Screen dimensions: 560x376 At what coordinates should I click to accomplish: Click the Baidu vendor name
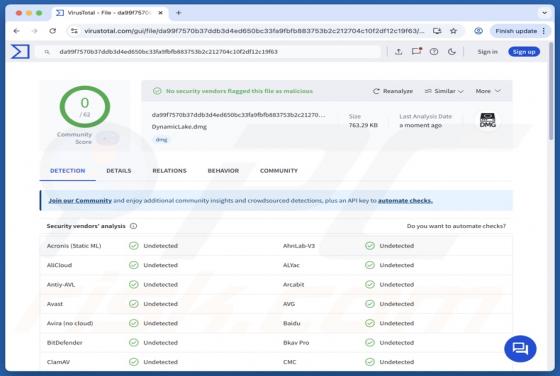pyautogui.click(x=291, y=323)
